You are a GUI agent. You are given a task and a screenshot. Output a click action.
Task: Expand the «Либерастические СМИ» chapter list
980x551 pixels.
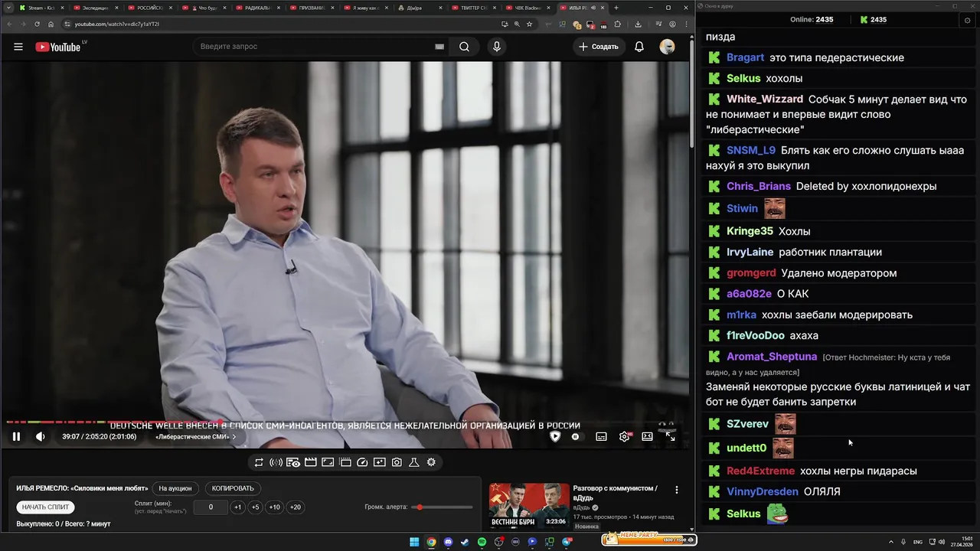[196, 436]
